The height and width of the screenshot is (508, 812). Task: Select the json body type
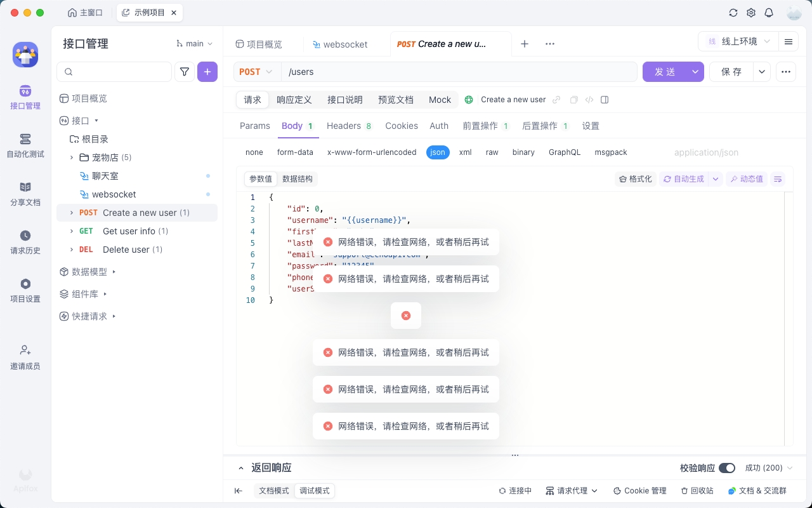point(438,152)
